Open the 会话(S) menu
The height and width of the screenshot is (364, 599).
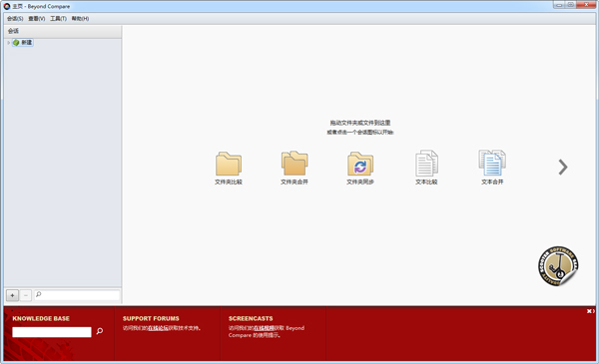coord(15,18)
